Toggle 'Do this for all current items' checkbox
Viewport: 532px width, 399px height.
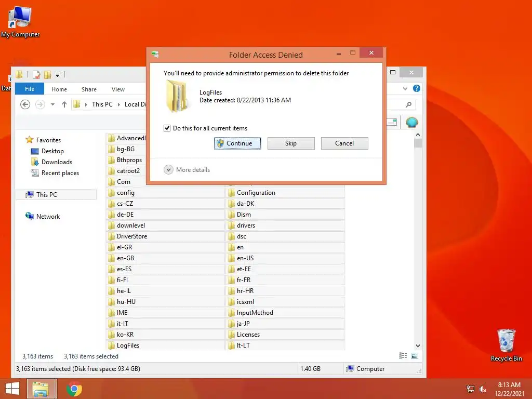click(167, 128)
